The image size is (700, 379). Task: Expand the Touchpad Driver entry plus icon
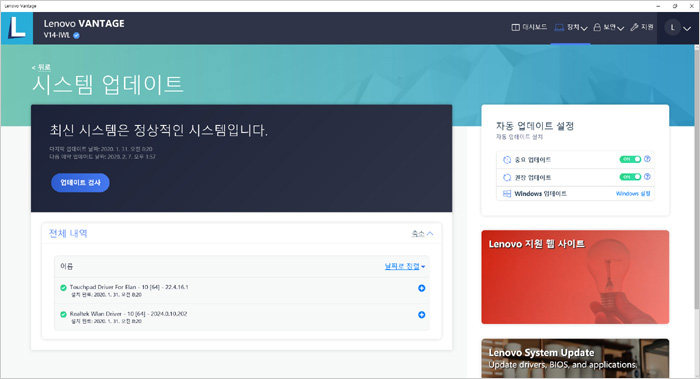(x=421, y=288)
